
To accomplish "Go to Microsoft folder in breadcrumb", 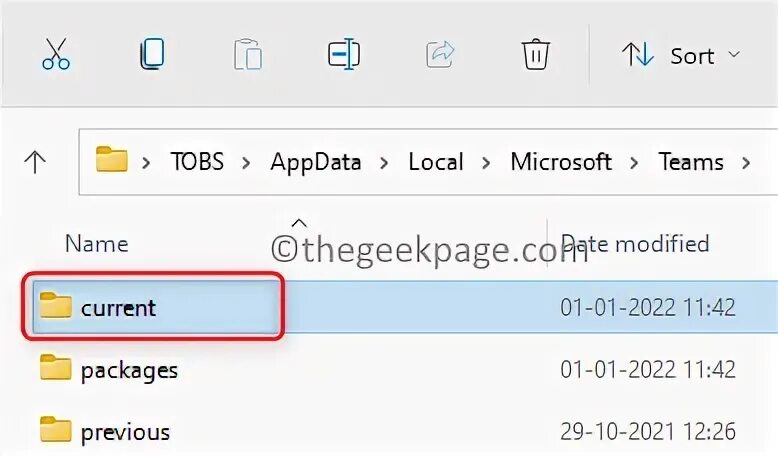I will coord(560,162).
